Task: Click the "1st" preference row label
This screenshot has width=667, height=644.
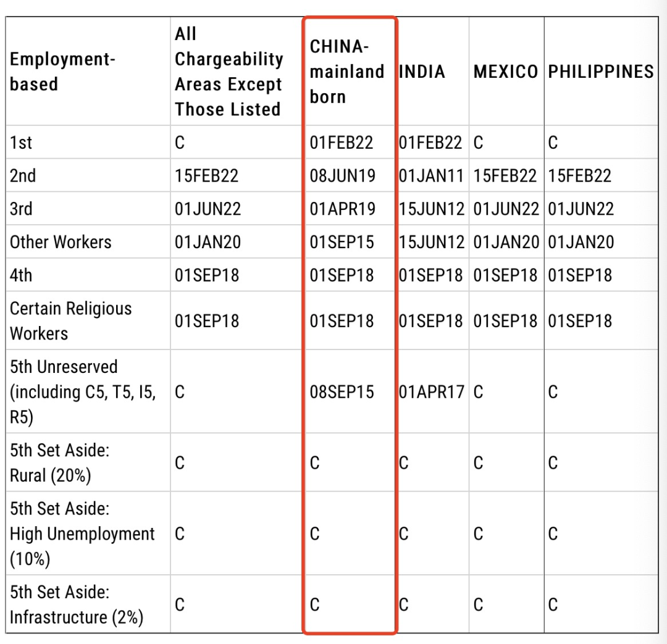Action: [x=21, y=143]
